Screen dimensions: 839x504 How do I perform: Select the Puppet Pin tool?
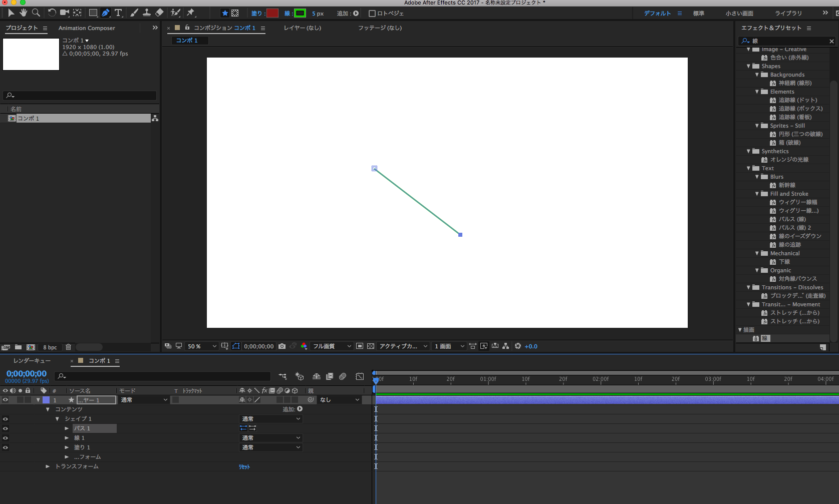click(x=191, y=13)
